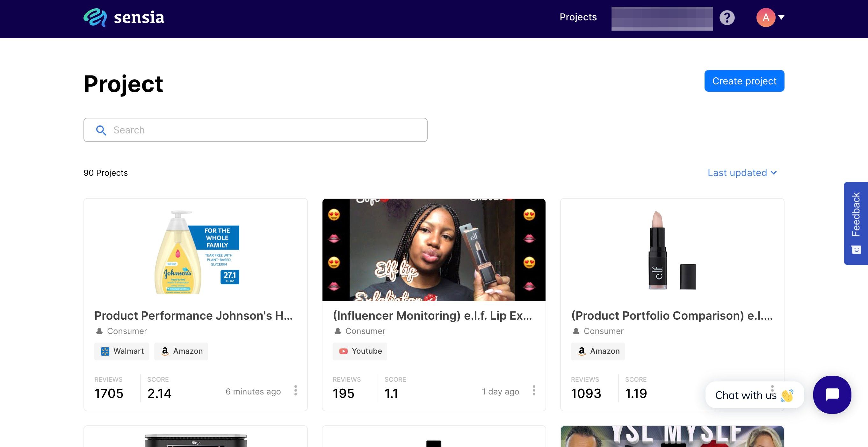
Task: Click the 1.1 score value
Action: tap(392, 394)
